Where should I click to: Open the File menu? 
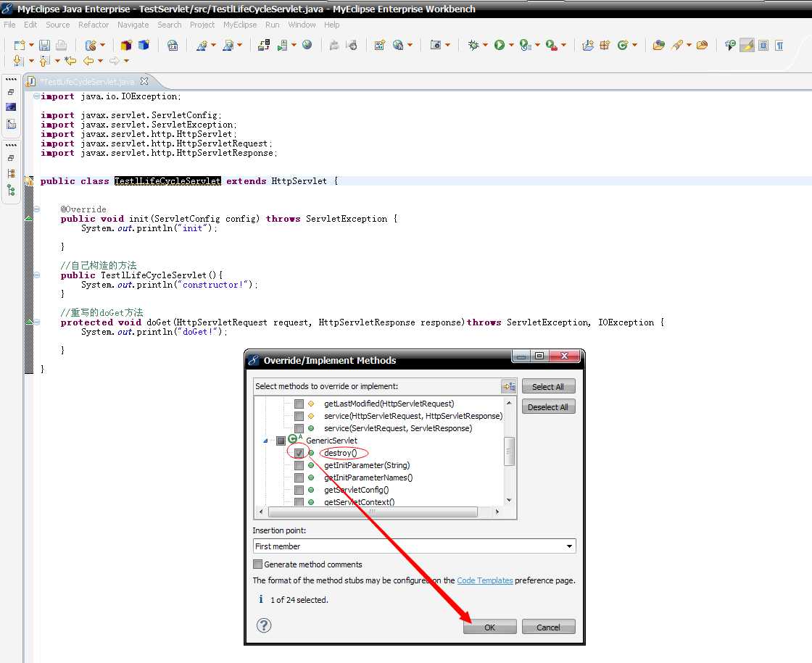9,25
